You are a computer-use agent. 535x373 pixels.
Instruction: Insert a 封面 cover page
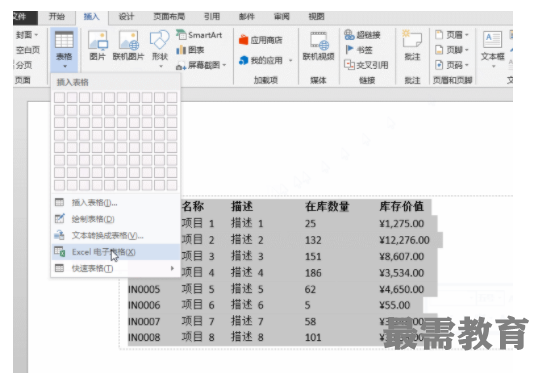click(27, 35)
